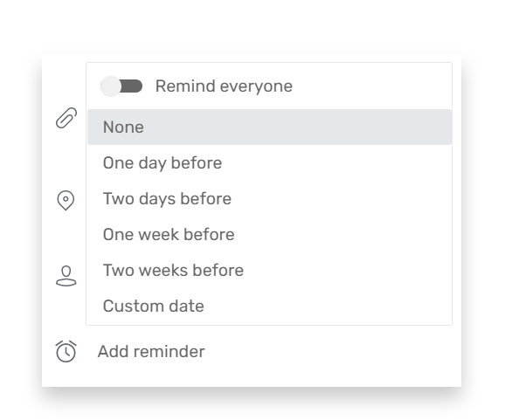Viewport: 512px width, 420px height.
Task: Pick One week before from list
Action: click(x=269, y=235)
